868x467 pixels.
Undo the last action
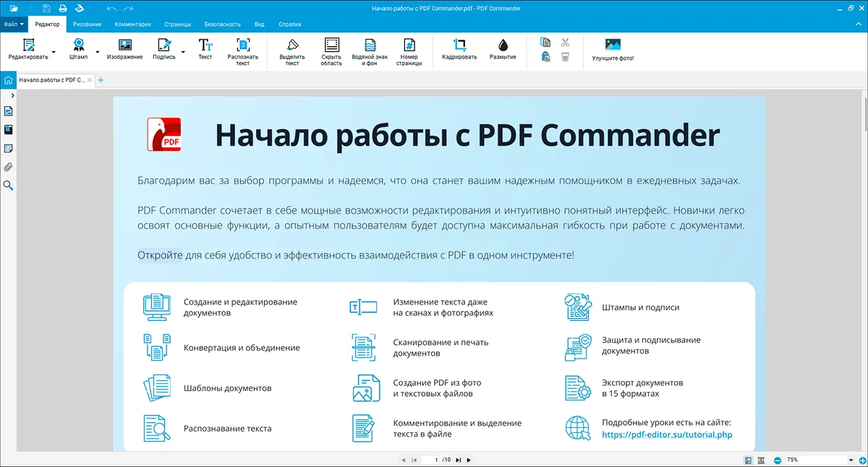[x=111, y=8]
